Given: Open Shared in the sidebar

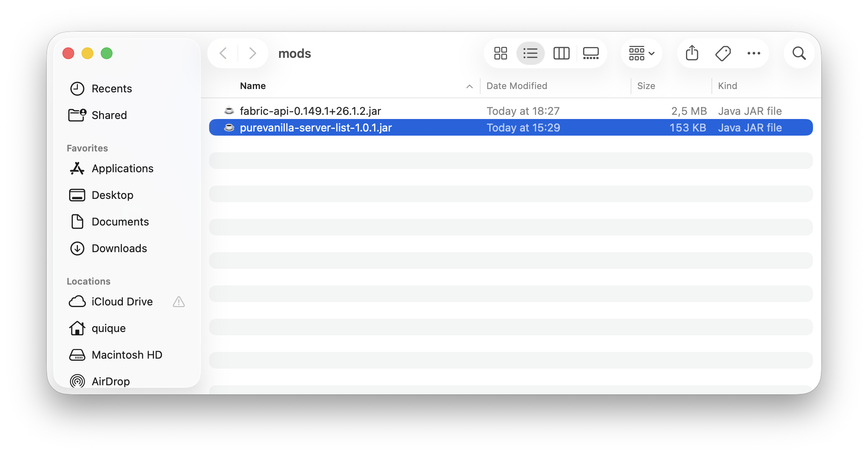Looking at the screenshot, I should (x=109, y=115).
